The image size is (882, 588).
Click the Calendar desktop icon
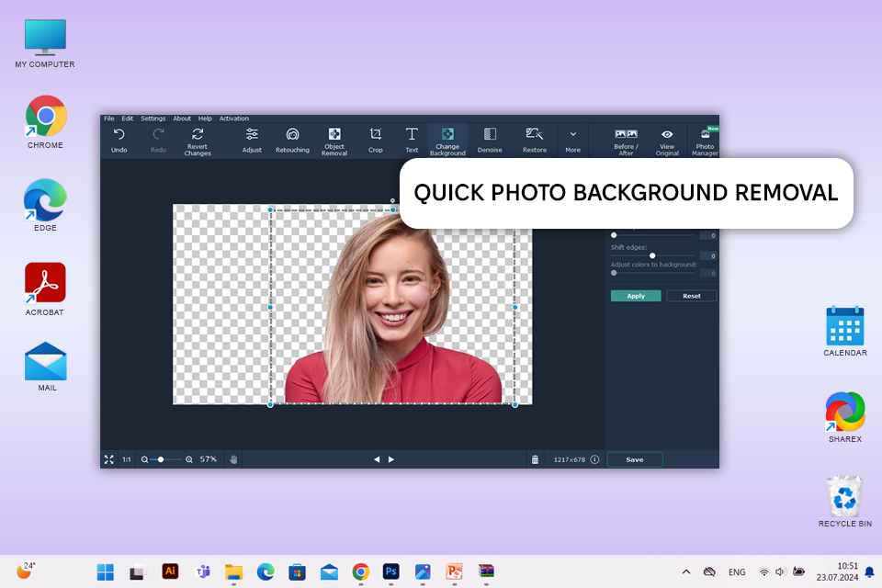(x=845, y=332)
